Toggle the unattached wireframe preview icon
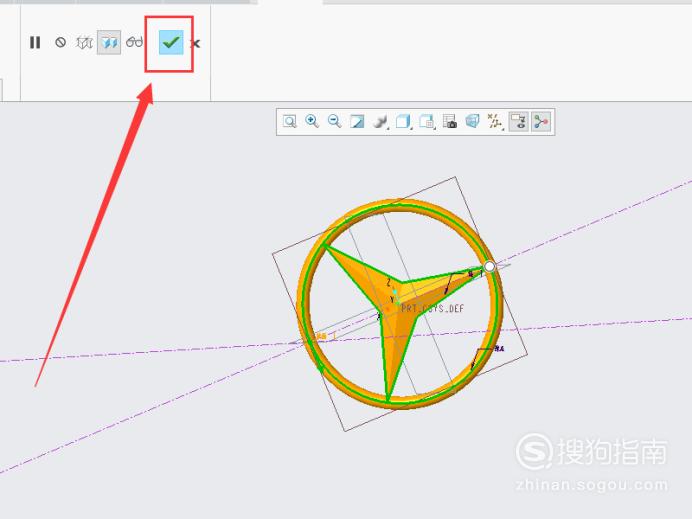692x519 pixels. 84,42
